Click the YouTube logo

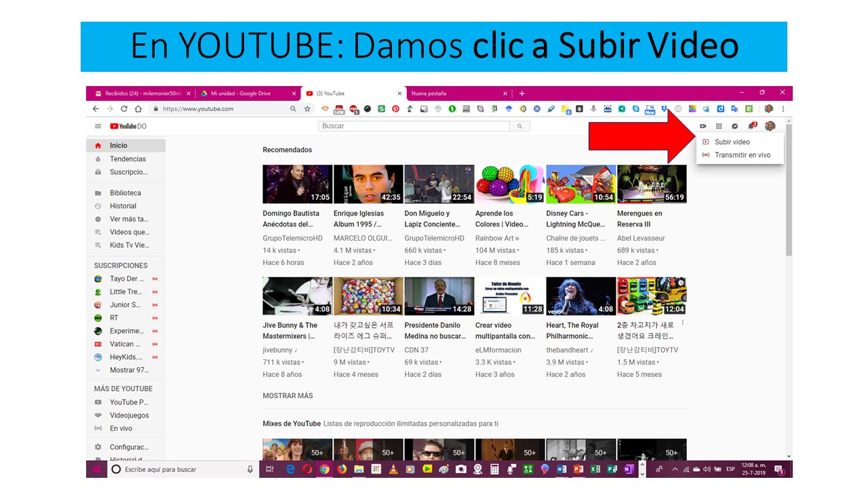pyautogui.click(x=128, y=126)
